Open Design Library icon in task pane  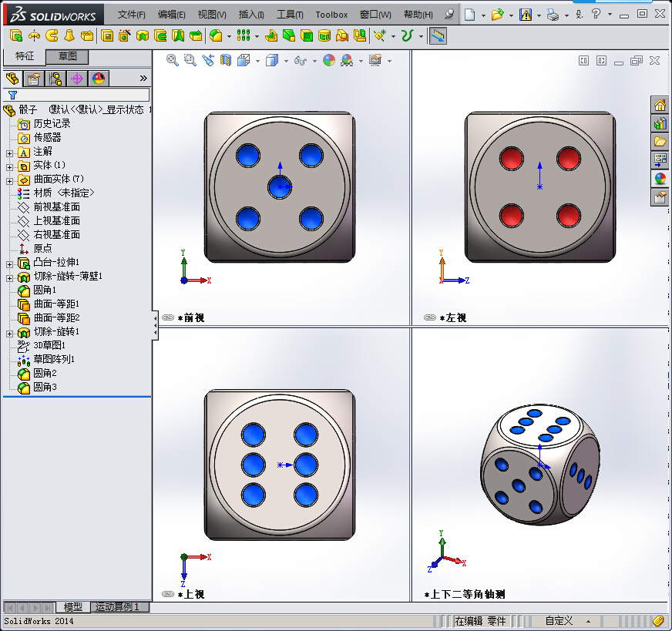(660, 123)
